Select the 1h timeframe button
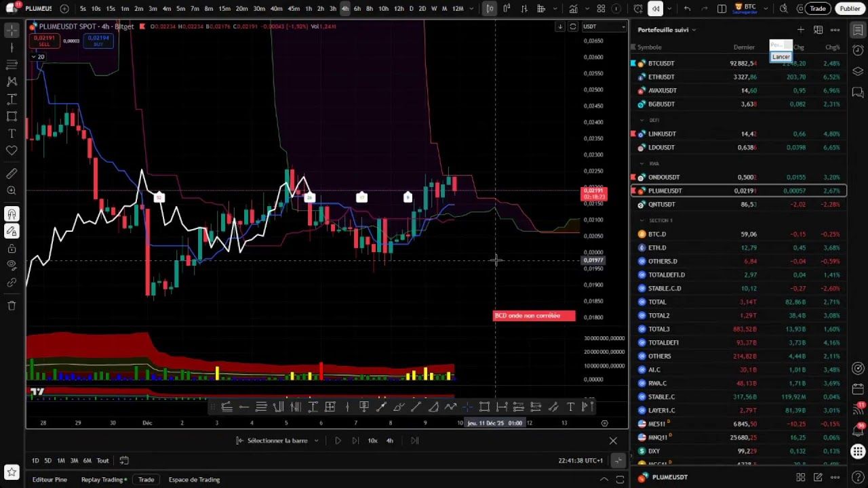Viewport: 868px width, 488px height. coord(309,9)
